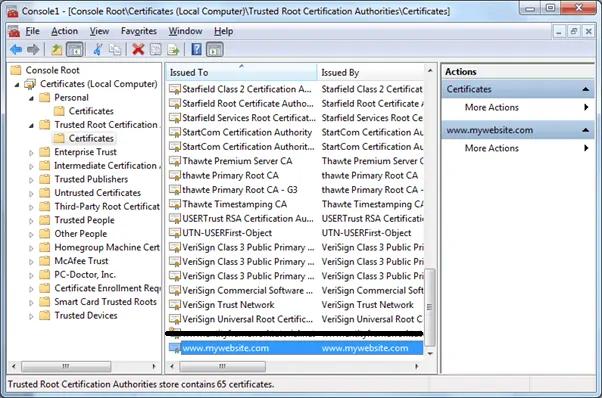Screen dimensions: 602x398
Task: Open the Action menu
Action: [x=64, y=31]
